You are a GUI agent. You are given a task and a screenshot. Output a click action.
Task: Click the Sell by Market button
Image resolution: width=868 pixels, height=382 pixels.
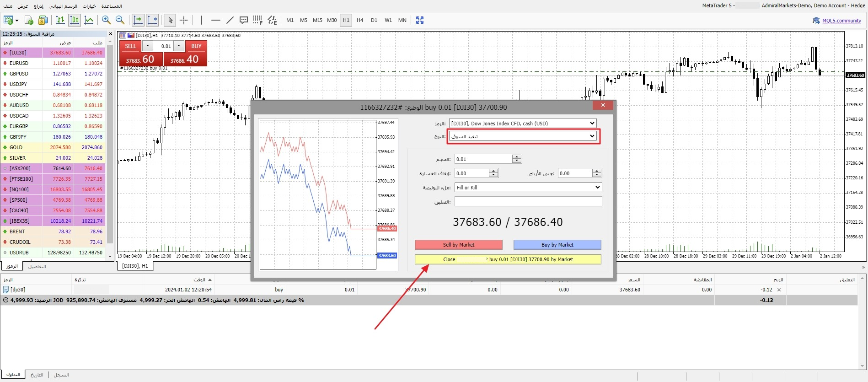click(x=459, y=245)
